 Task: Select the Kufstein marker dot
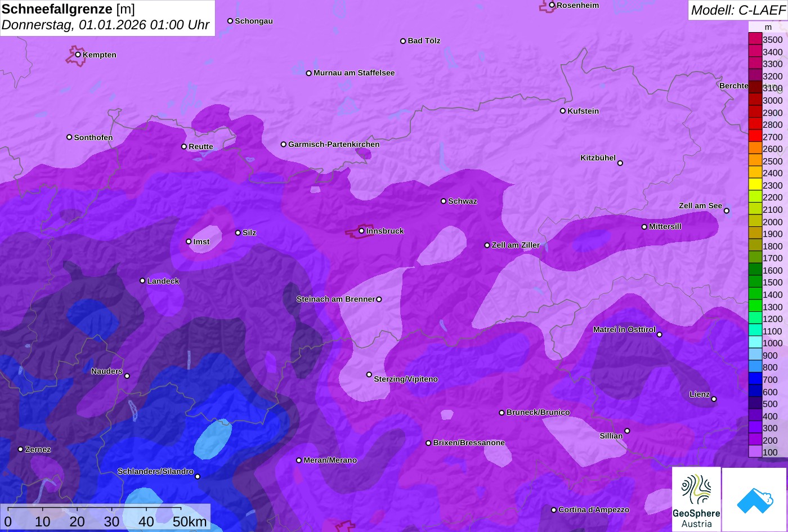point(563,111)
